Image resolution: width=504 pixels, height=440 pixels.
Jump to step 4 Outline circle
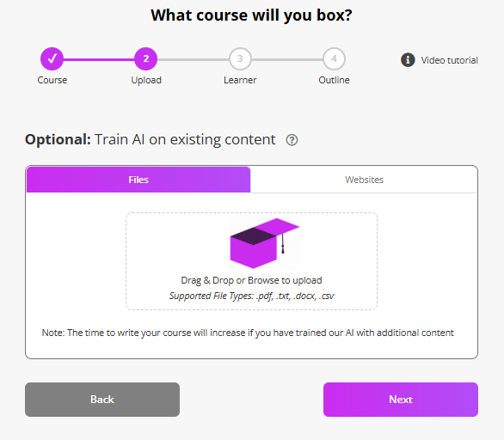[334, 58]
